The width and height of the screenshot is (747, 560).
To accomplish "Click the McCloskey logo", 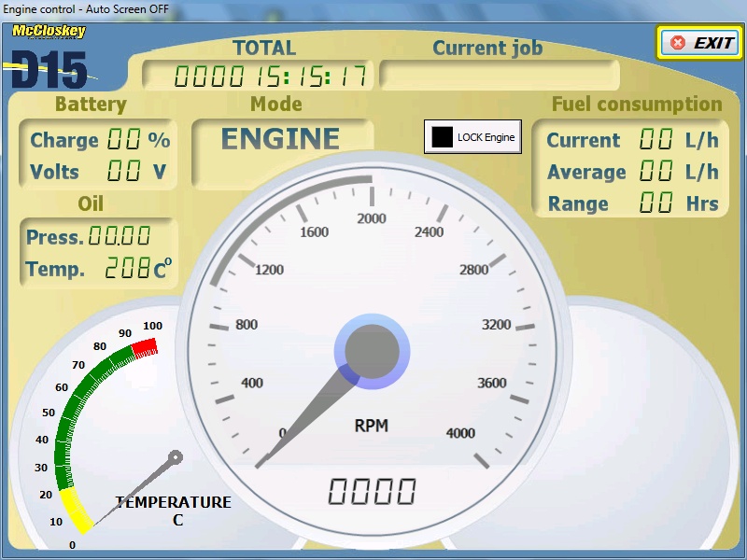I will [x=49, y=32].
